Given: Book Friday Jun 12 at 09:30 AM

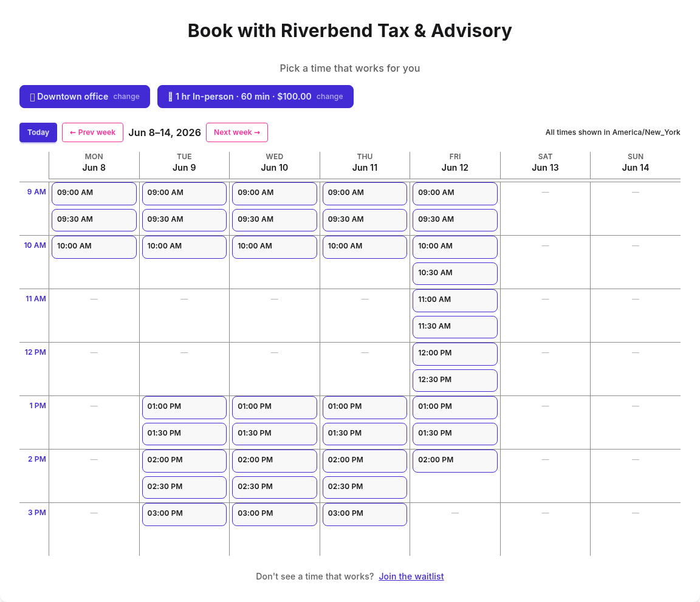Looking at the screenshot, I should coord(455,220).
